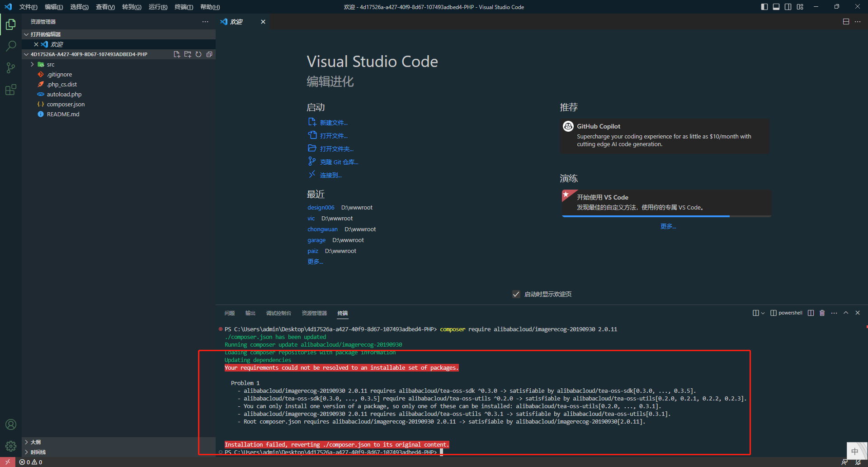The image size is (868, 467).
Task: Toggle the primary sidebar visibility
Action: (764, 7)
